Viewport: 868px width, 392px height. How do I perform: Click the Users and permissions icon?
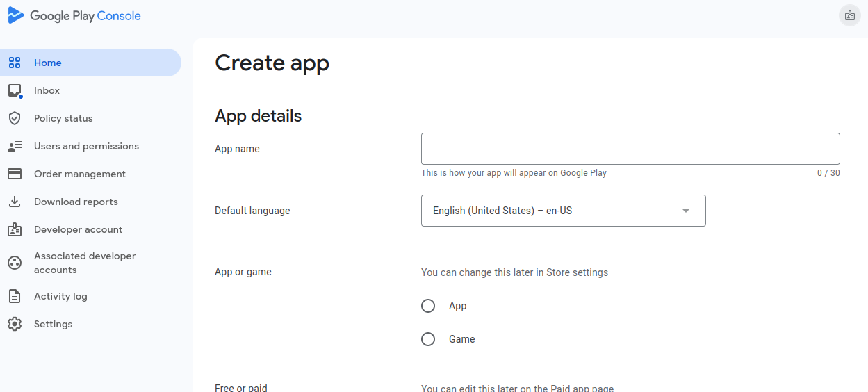[15, 146]
